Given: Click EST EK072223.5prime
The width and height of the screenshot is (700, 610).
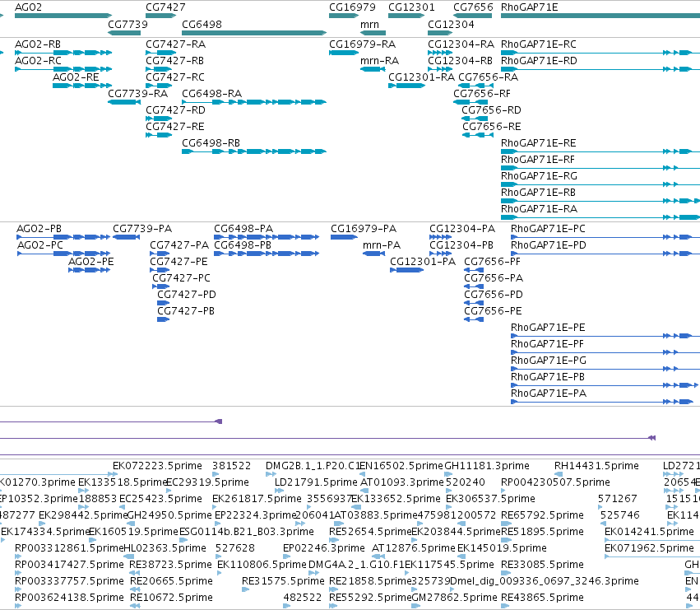Looking at the screenshot, I should [157, 466].
